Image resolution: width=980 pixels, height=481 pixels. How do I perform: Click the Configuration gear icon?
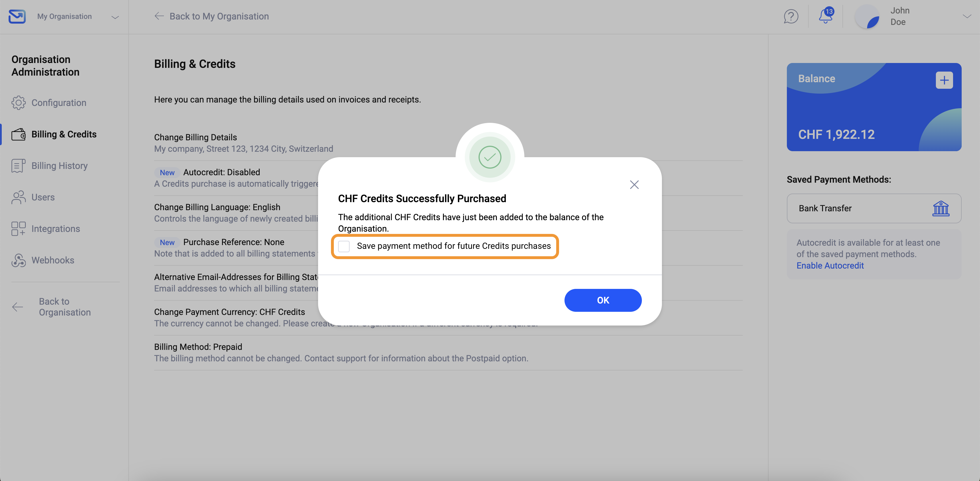[18, 103]
